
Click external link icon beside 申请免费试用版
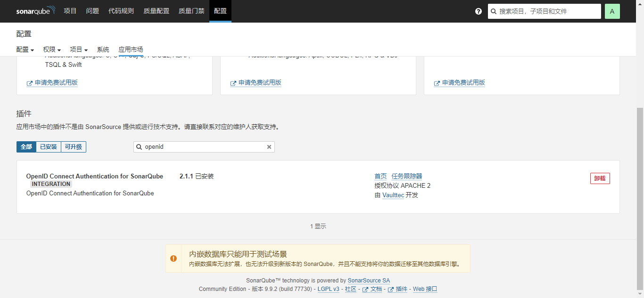click(x=29, y=83)
